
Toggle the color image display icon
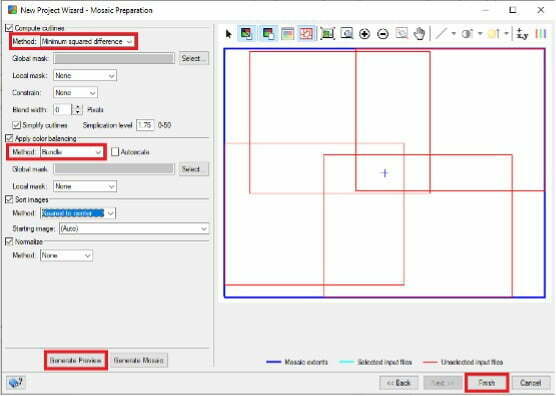pyautogui.click(x=288, y=34)
